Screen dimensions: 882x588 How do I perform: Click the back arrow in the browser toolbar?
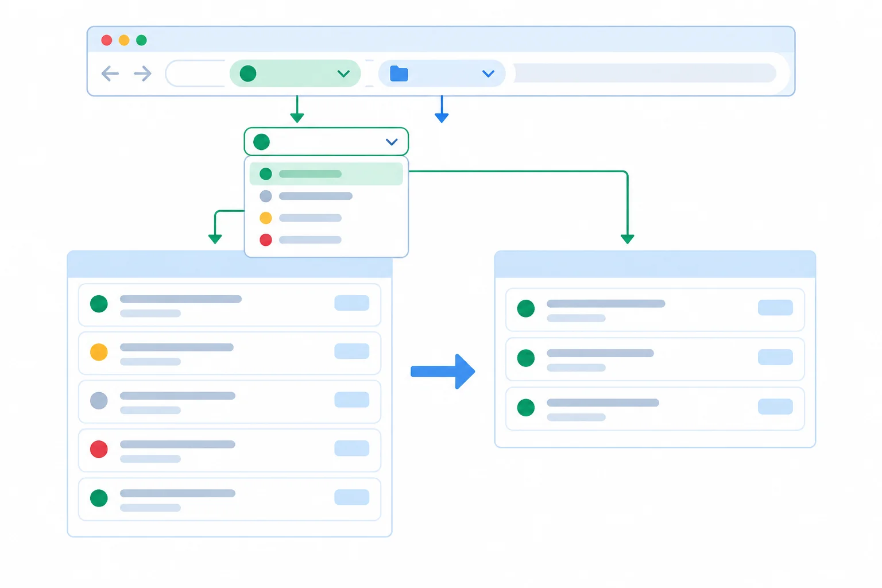[110, 73]
